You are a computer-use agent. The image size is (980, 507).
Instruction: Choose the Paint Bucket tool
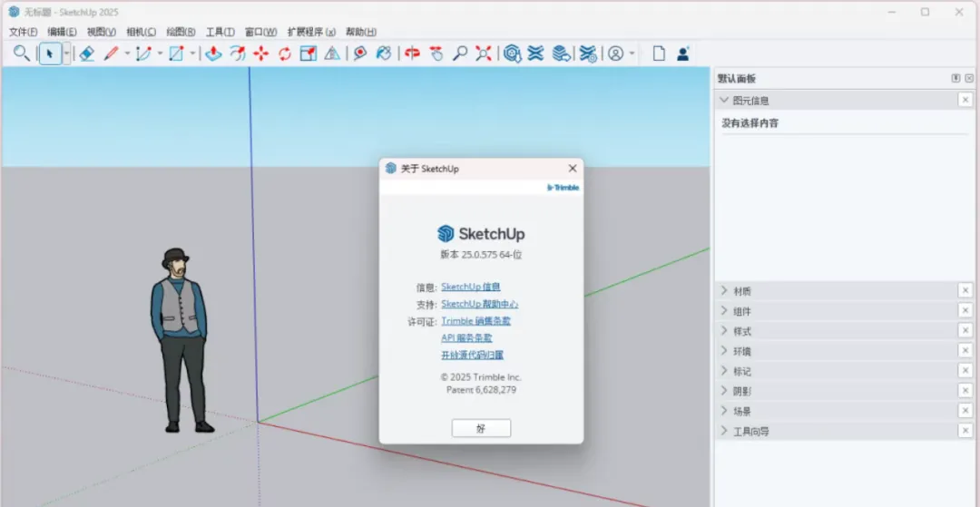(x=383, y=54)
